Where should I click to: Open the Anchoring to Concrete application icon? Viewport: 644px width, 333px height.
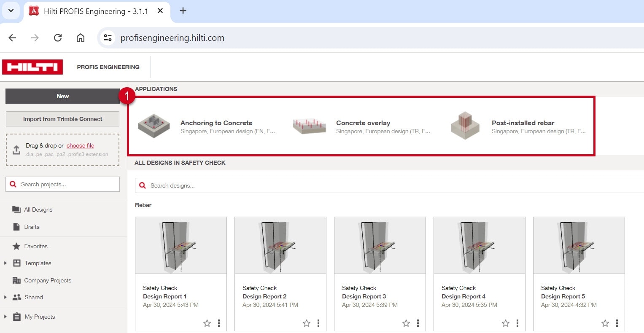click(x=154, y=126)
